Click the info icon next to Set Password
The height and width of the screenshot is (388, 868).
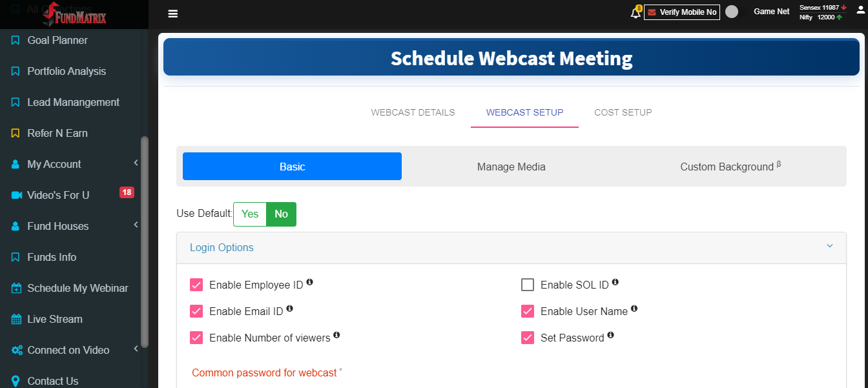611,336
